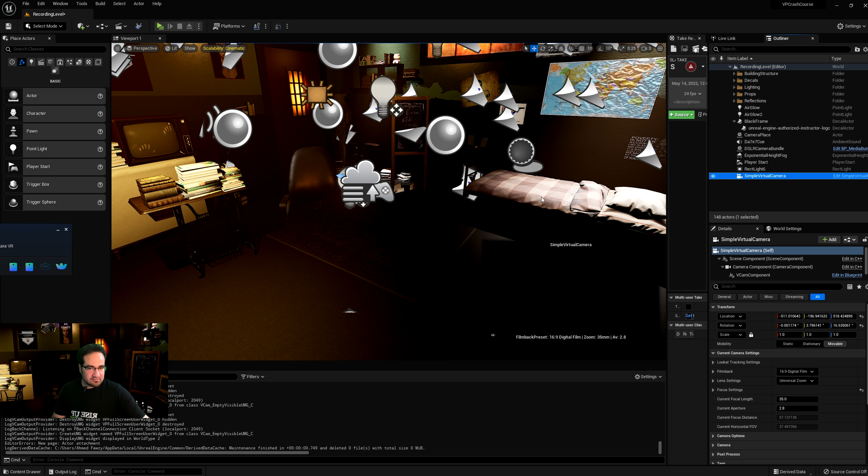Click the Add component button

click(829, 240)
